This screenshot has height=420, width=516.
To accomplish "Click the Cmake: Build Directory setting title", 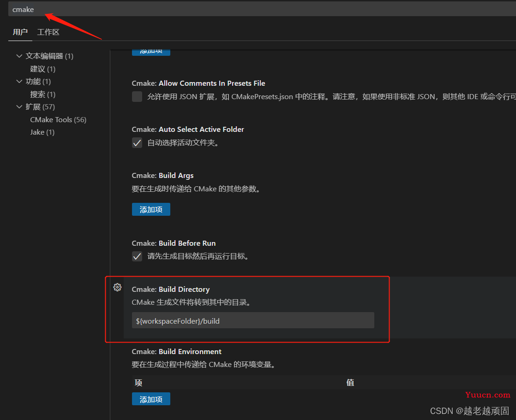I will coord(170,289).
